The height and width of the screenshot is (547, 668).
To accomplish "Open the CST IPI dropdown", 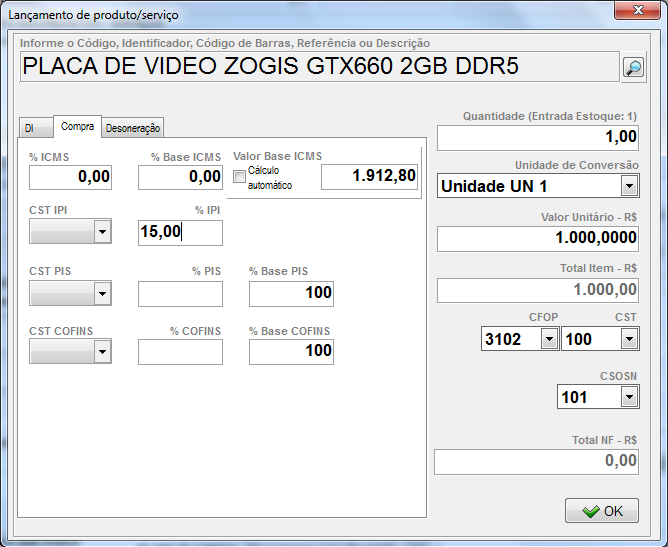I will (x=101, y=233).
